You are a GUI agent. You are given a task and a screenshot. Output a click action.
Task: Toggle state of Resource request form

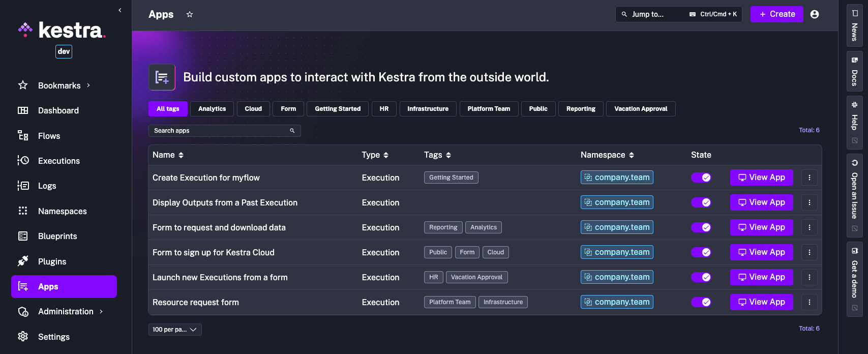pyautogui.click(x=701, y=302)
